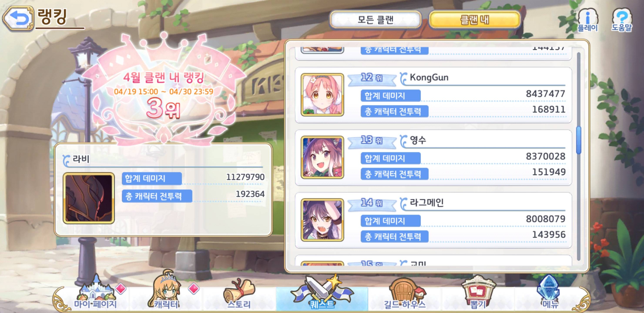Viewport: 644px width, 313px height.
Task: Select the 클랜 내 ranking tab
Action: (x=475, y=20)
